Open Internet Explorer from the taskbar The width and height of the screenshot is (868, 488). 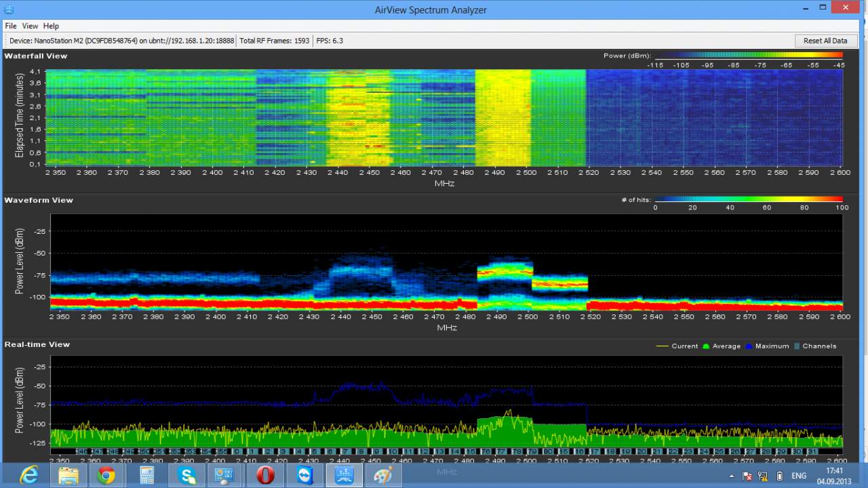point(28,476)
